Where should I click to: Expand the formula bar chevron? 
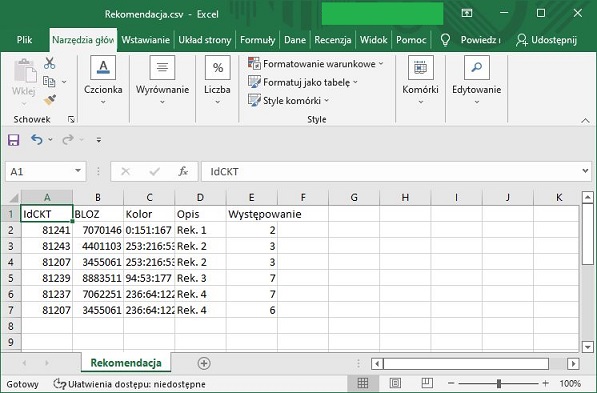pos(586,171)
